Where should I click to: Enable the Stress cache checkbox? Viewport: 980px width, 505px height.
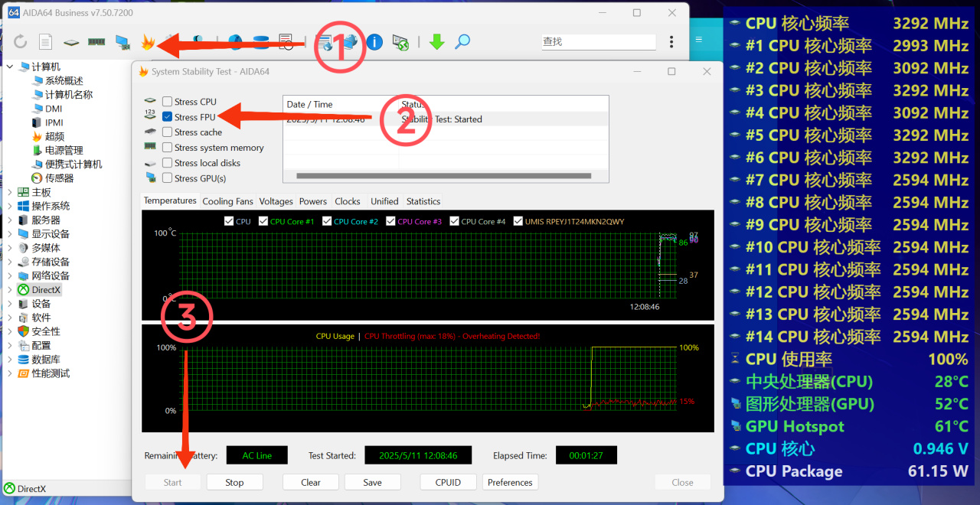(x=167, y=132)
